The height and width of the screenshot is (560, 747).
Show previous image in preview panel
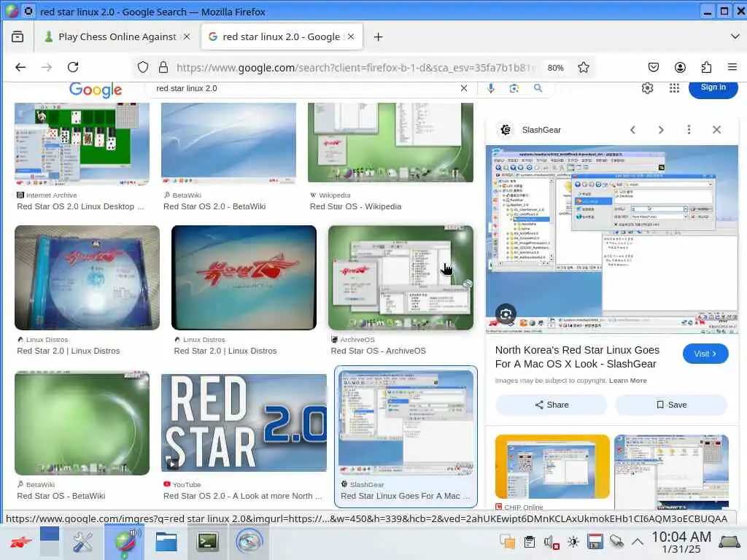tap(632, 130)
